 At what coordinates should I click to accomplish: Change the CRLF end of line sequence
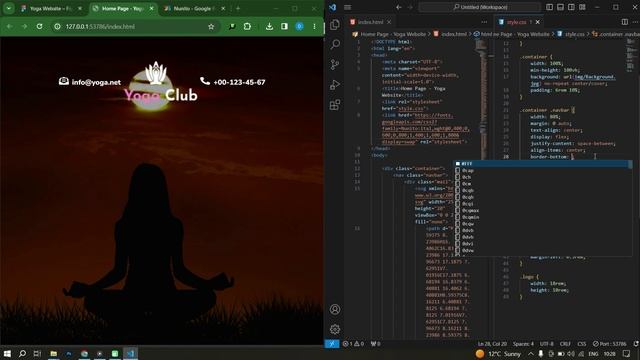(565, 344)
